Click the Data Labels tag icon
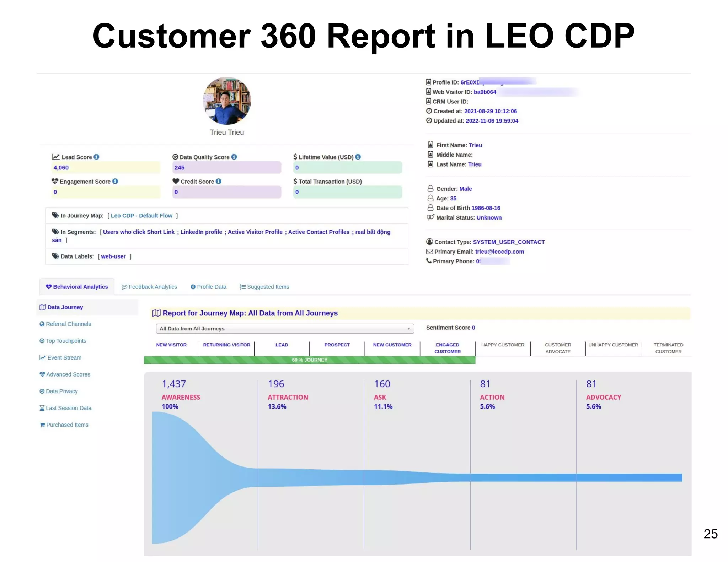 click(x=55, y=256)
